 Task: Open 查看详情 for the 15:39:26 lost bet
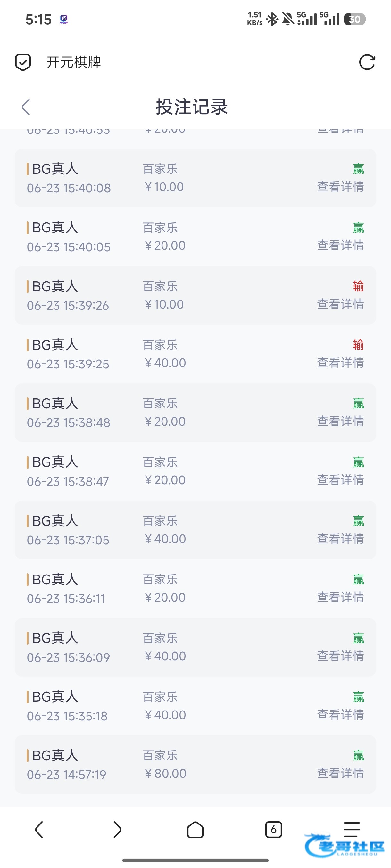pyautogui.click(x=340, y=304)
